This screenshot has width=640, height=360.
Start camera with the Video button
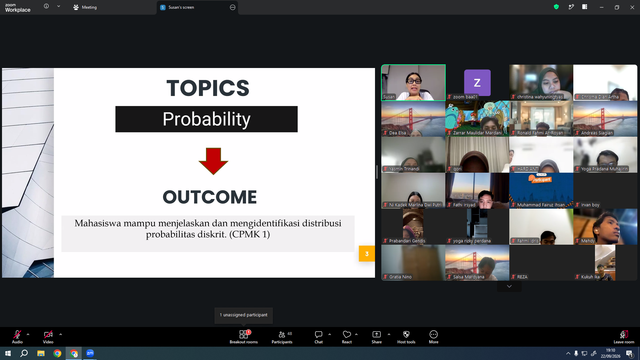coord(48,337)
